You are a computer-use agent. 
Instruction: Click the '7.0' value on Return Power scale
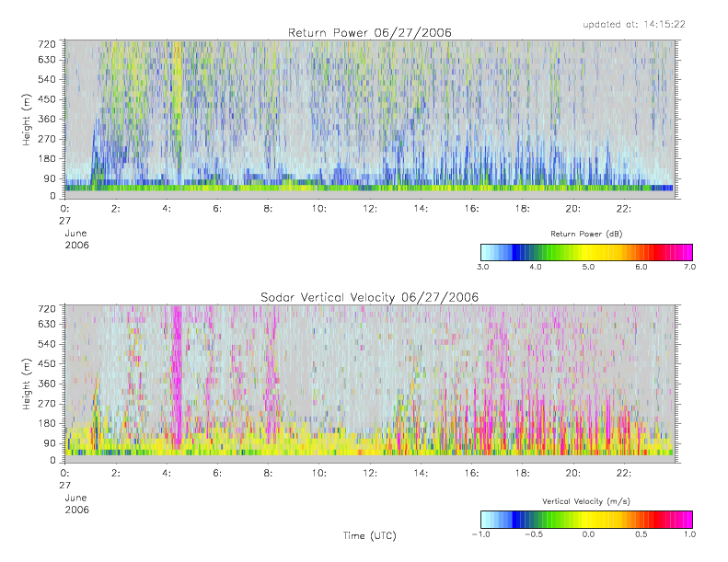(x=690, y=267)
